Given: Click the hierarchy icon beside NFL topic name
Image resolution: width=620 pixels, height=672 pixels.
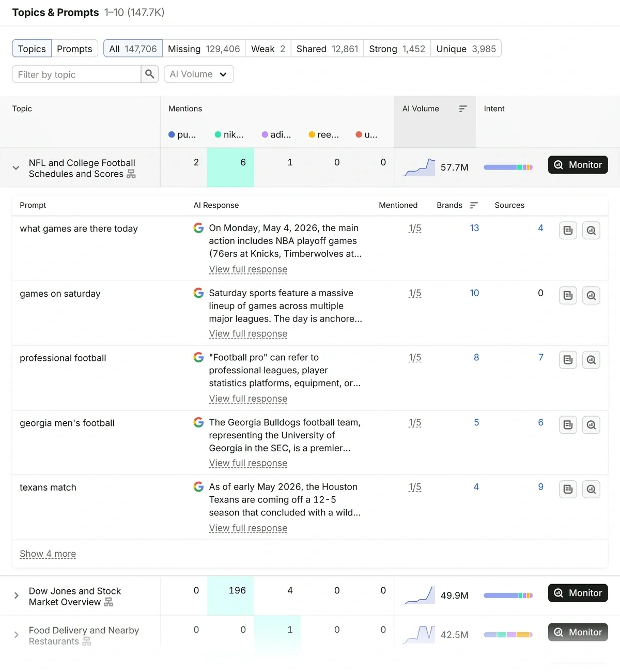Looking at the screenshot, I should pyautogui.click(x=131, y=174).
